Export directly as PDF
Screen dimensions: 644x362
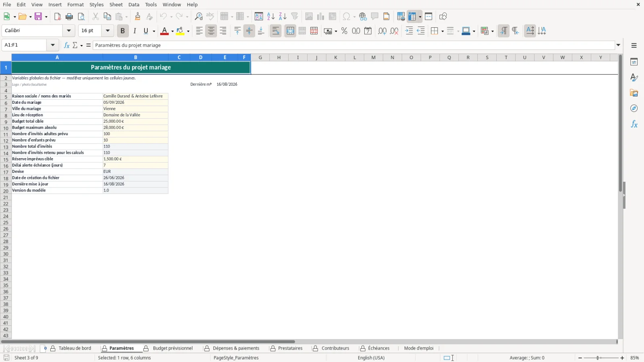[x=57, y=16]
